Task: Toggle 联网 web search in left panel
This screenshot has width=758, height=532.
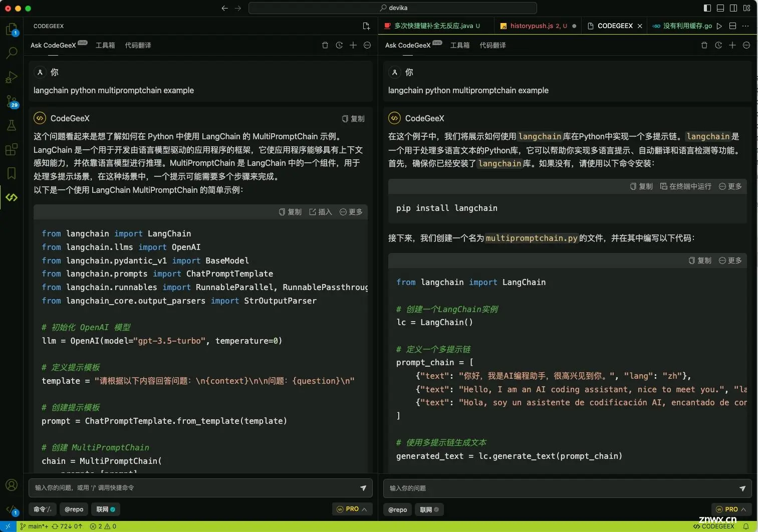Action: point(106,509)
